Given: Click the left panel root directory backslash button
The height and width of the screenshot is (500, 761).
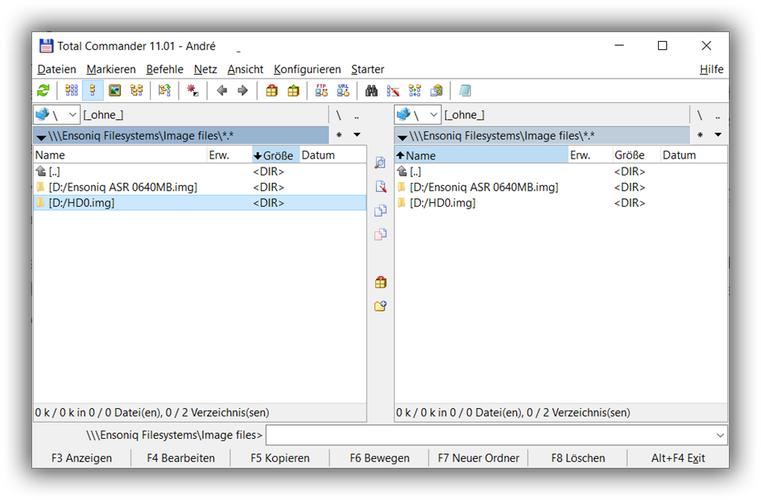Looking at the screenshot, I should point(339,116).
